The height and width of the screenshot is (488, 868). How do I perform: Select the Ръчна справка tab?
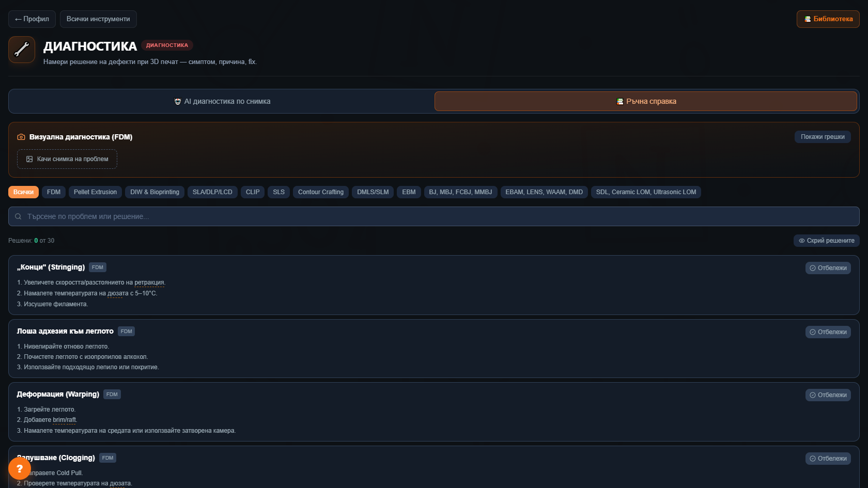click(646, 101)
